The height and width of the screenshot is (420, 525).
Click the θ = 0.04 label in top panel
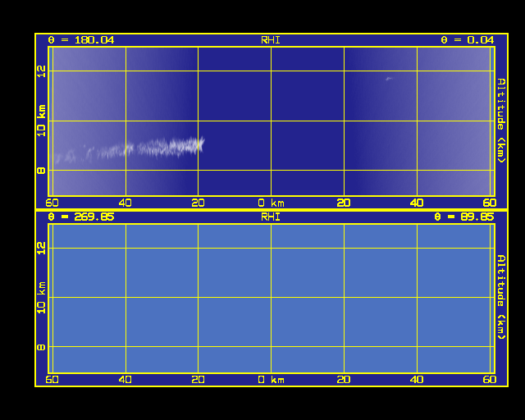click(467, 40)
